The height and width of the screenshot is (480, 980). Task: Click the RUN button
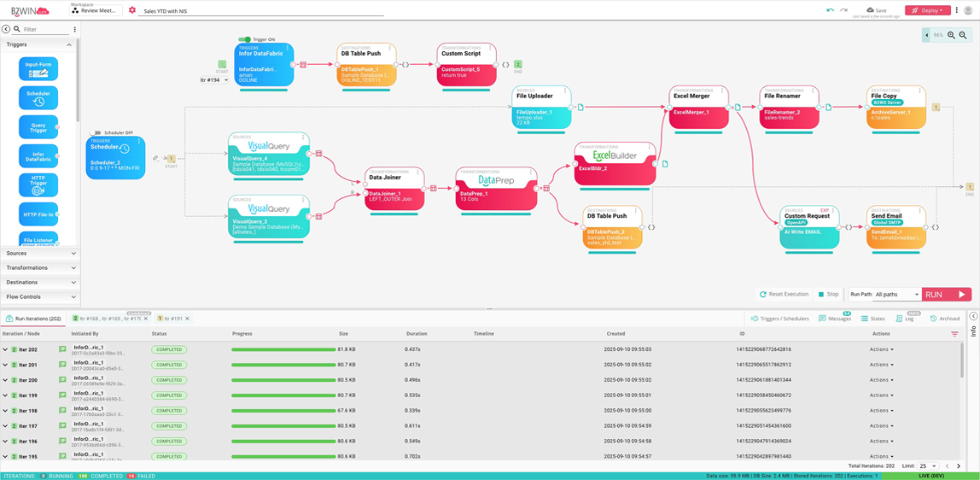coord(947,294)
